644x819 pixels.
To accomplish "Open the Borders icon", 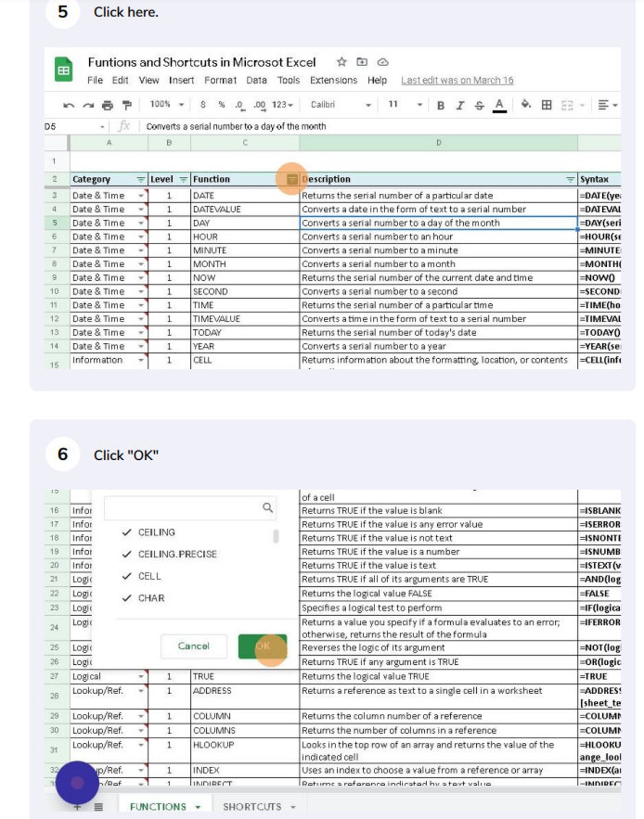I will pos(546,104).
